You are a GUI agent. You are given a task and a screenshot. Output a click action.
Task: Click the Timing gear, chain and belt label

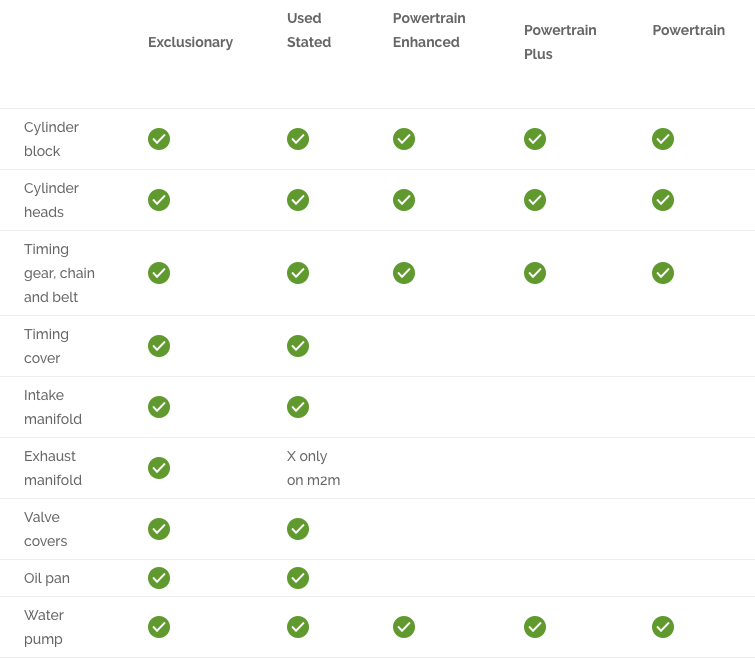coord(59,273)
